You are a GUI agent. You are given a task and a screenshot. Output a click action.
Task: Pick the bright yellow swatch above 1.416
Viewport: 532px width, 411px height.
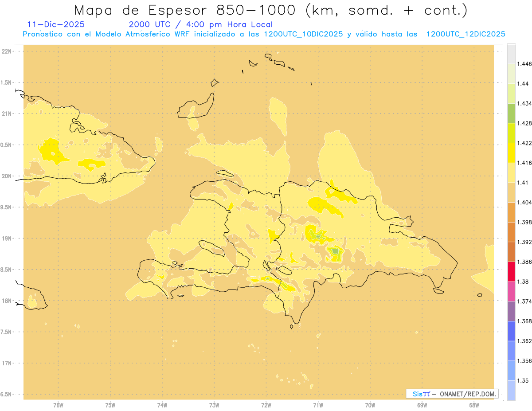(511, 153)
